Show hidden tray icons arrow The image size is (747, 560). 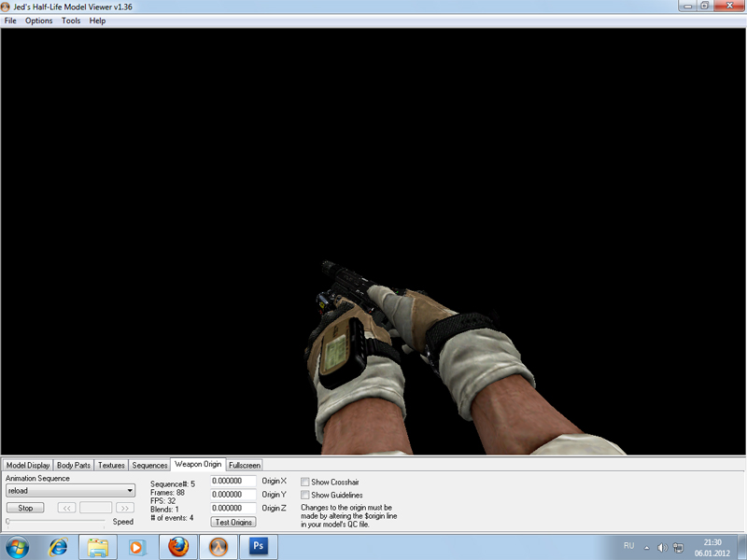pyautogui.click(x=647, y=548)
